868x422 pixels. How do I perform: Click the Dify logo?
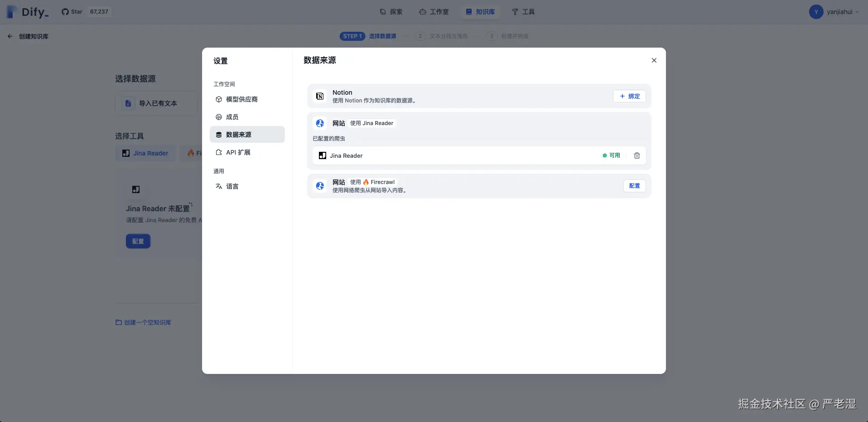pyautogui.click(x=28, y=12)
